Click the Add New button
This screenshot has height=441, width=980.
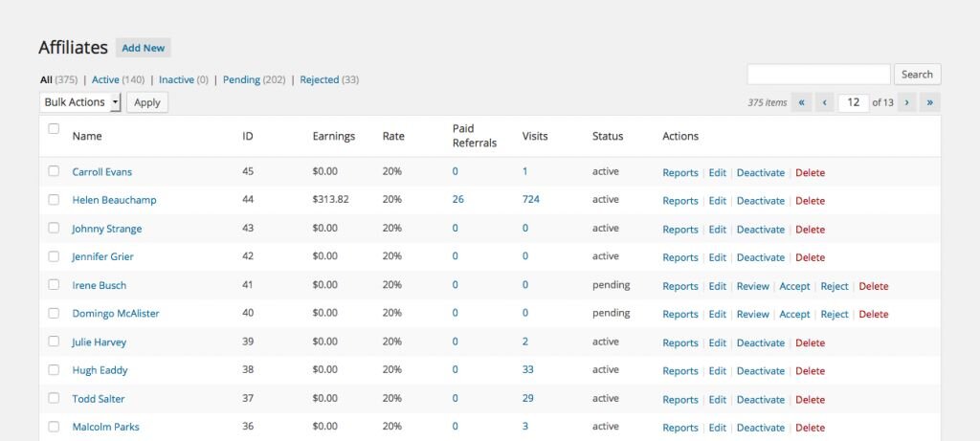click(144, 48)
